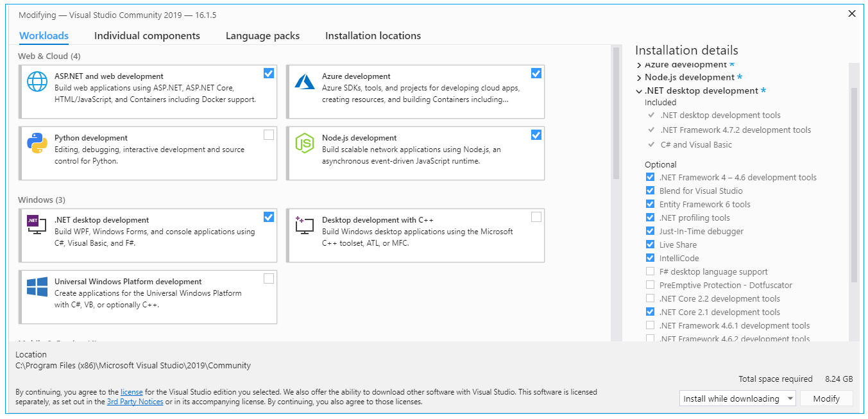868x419 pixels.
Task: Check the Python development workload checkbox
Action: coord(269,135)
